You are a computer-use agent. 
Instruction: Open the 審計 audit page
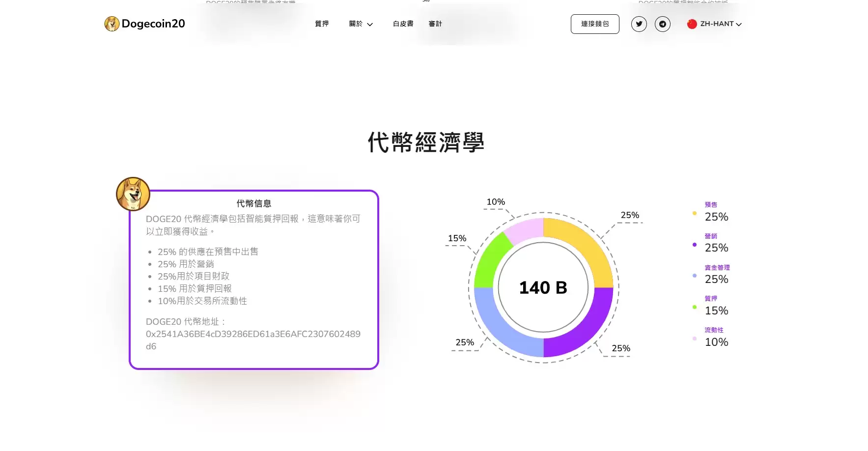pyautogui.click(x=435, y=24)
